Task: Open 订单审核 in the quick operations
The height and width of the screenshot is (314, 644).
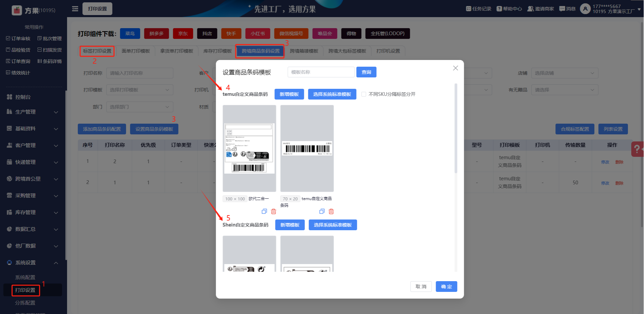Action: [x=18, y=39]
